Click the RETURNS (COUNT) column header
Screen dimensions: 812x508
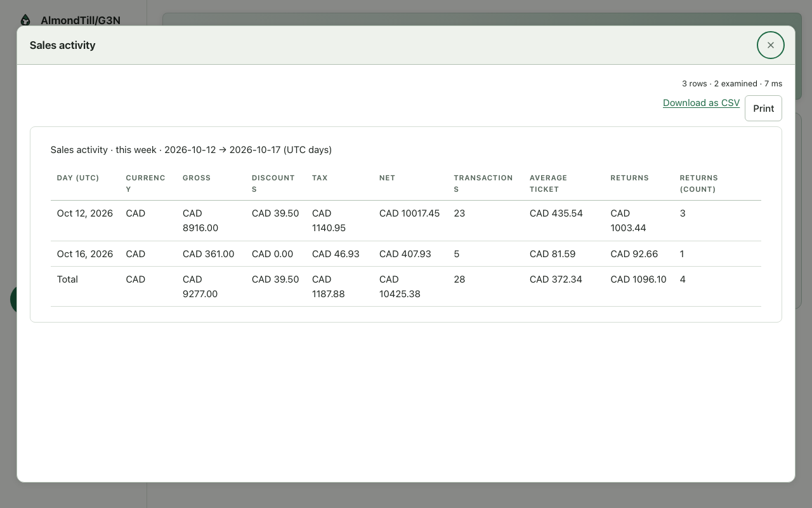698,184
